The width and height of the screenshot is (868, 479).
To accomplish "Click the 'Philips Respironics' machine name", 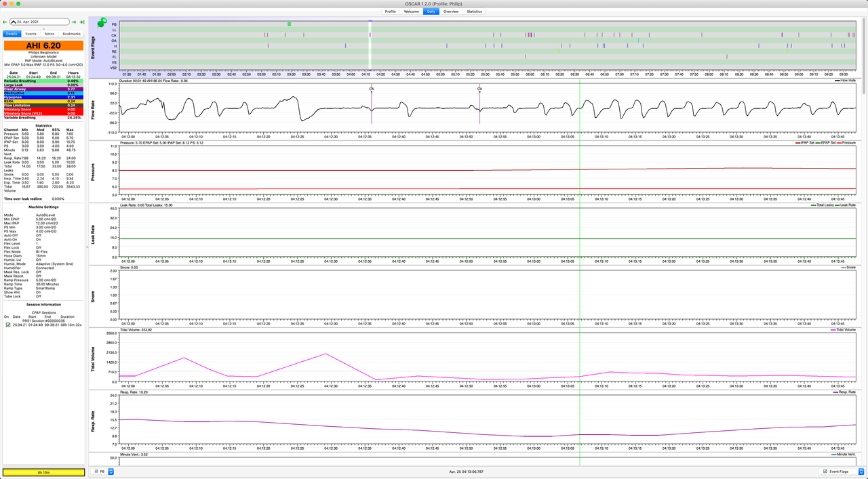I will coord(43,54).
